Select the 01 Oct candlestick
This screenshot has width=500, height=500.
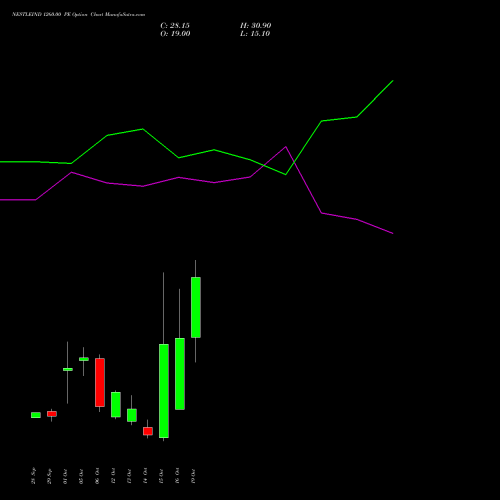click(x=68, y=369)
